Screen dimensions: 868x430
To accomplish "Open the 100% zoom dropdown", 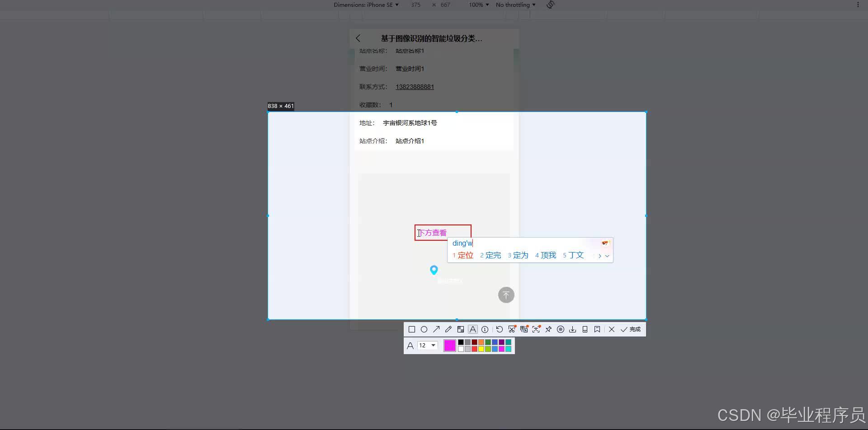I will (479, 5).
